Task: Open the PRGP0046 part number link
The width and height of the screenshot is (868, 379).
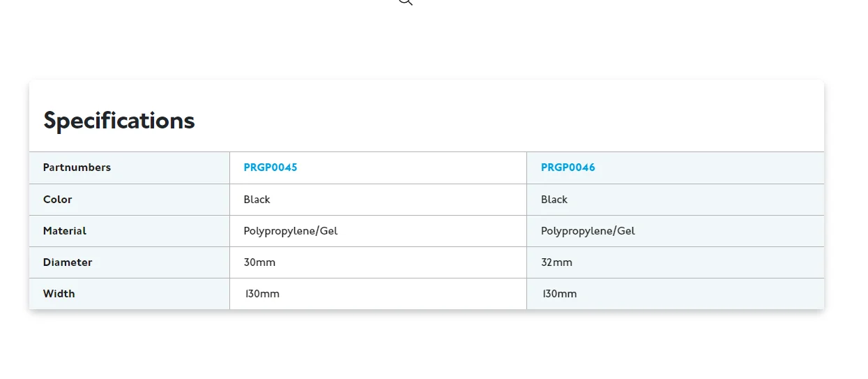Action: pos(568,168)
